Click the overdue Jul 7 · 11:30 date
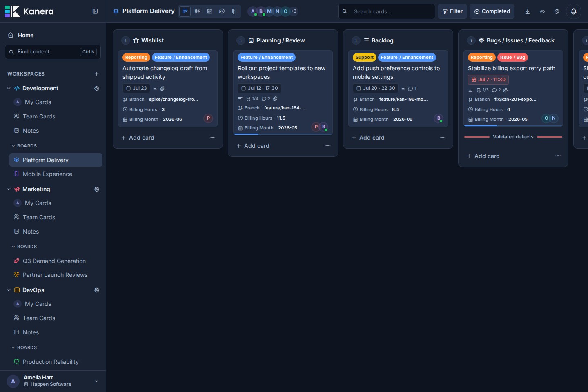Image resolution: width=588 pixels, height=392 pixels. click(x=488, y=80)
